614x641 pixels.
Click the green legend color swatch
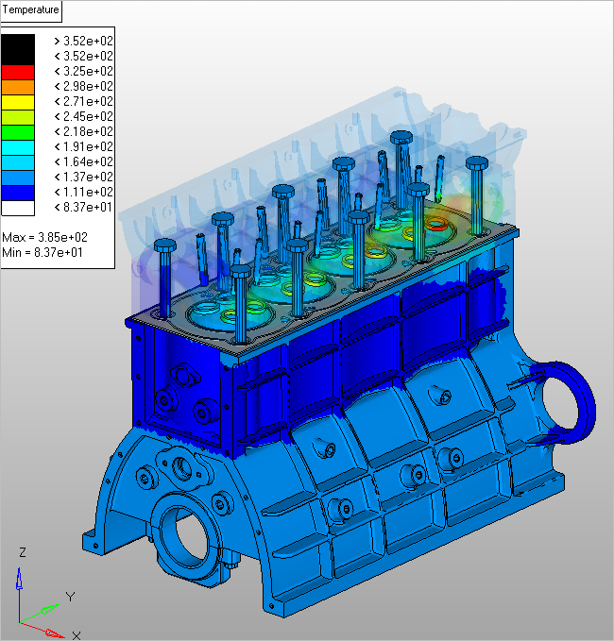(x=18, y=131)
